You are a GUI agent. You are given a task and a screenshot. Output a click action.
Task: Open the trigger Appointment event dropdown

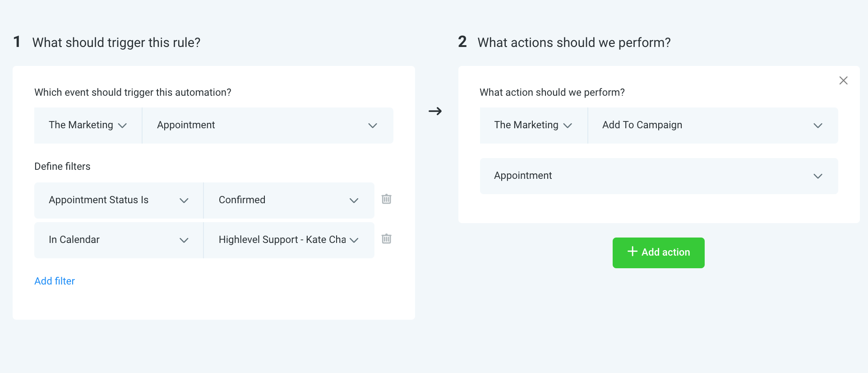tap(267, 126)
